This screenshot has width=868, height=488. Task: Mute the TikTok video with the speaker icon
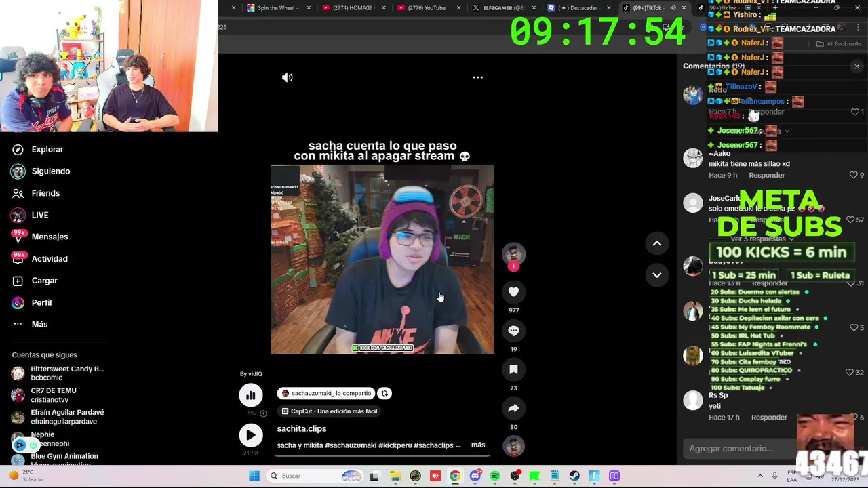point(288,77)
